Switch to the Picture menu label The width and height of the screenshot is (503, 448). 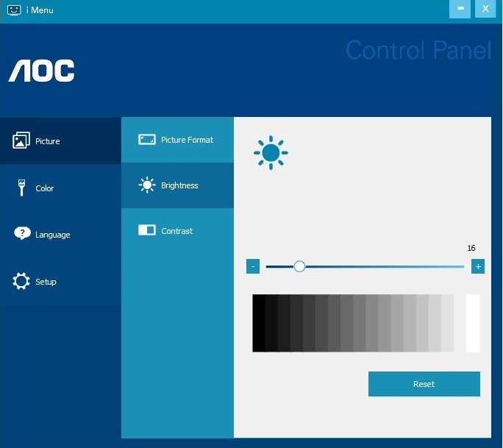48,141
